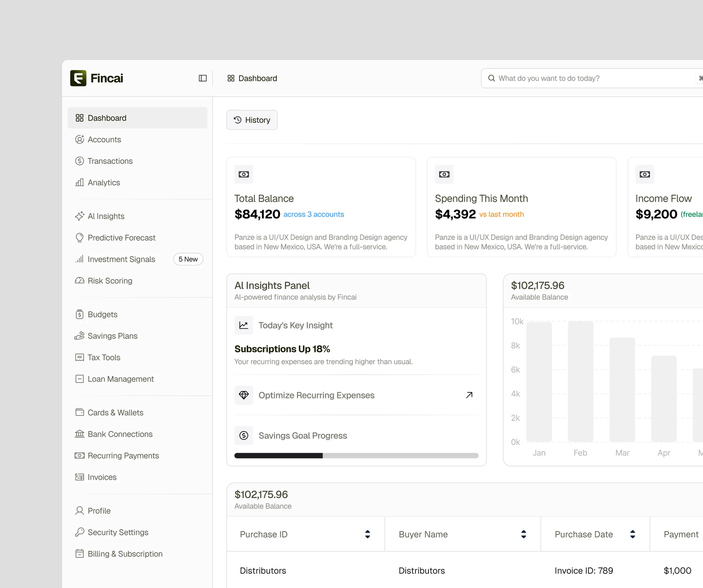Viewport: 703px width, 588px height.
Task: Collapse the sidebar panel toggle
Action: [203, 78]
